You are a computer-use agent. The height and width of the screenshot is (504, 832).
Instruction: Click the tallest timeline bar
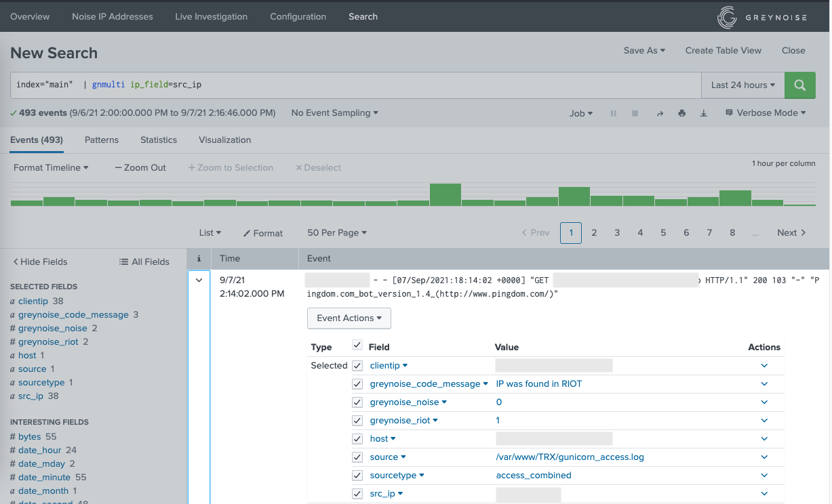[x=445, y=194]
